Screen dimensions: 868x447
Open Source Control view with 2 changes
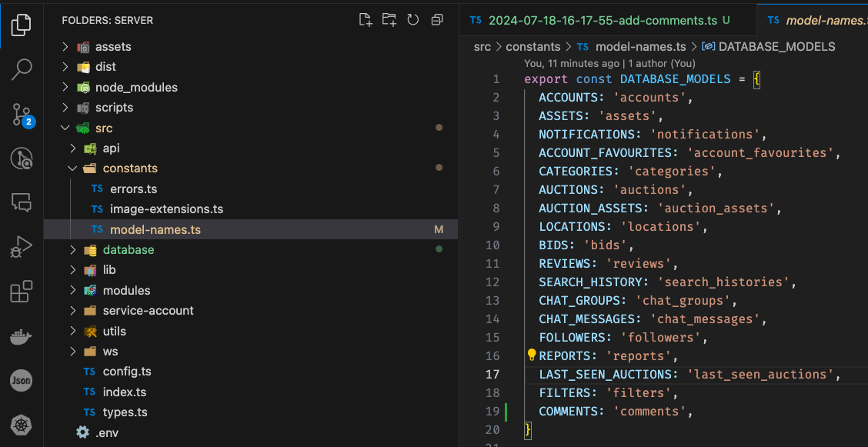tap(22, 115)
